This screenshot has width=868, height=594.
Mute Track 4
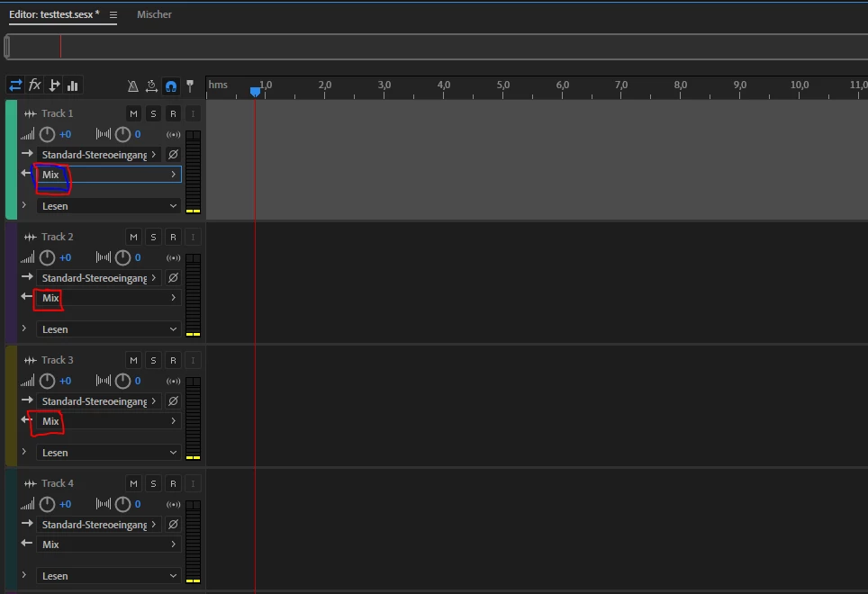(x=133, y=484)
